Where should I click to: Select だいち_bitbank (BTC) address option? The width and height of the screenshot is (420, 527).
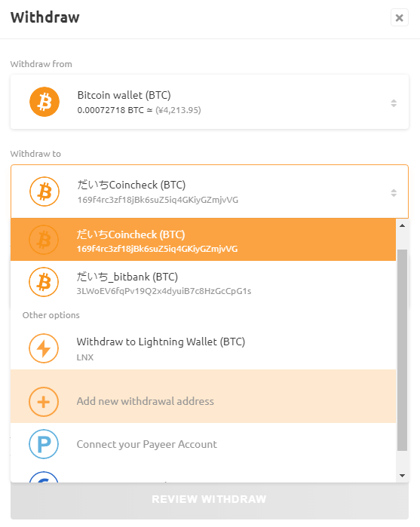coord(203,282)
